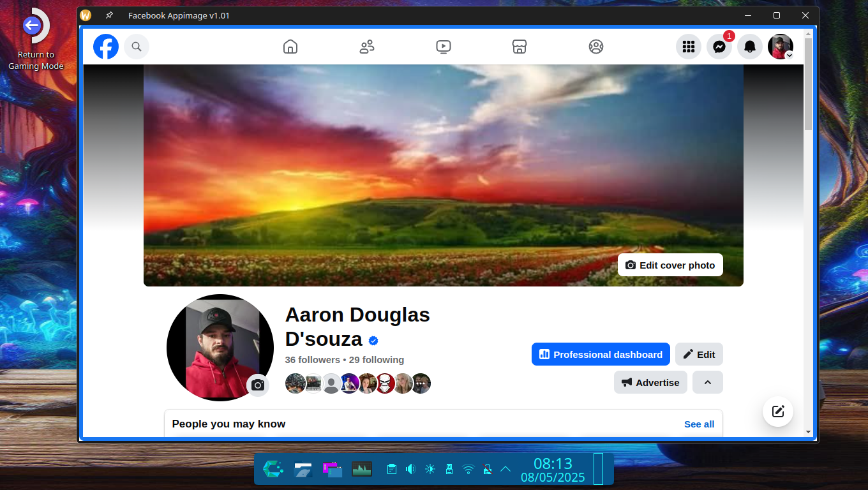Open the account menu profile picture
Image resolution: width=868 pixels, height=490 pixels.
781,47
